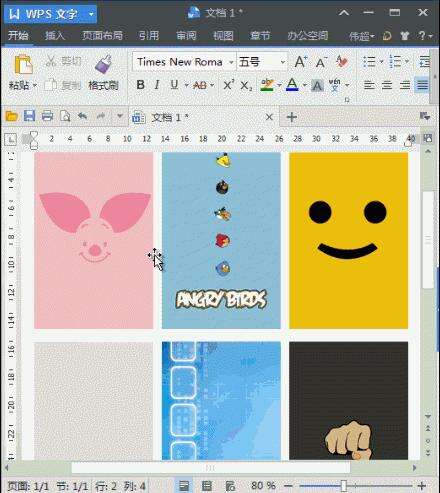Screen dimensions: 440x493
Task: Apply subscript X₂ formatting
Action: (246, 86)
